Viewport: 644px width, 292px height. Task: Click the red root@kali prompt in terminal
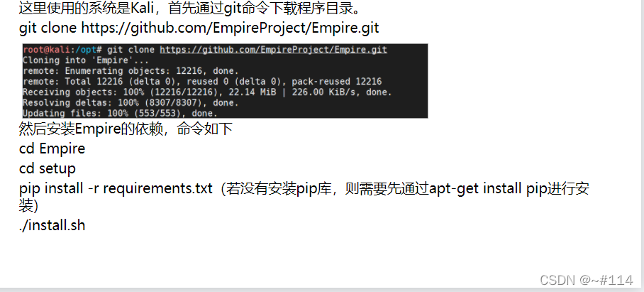46,50
